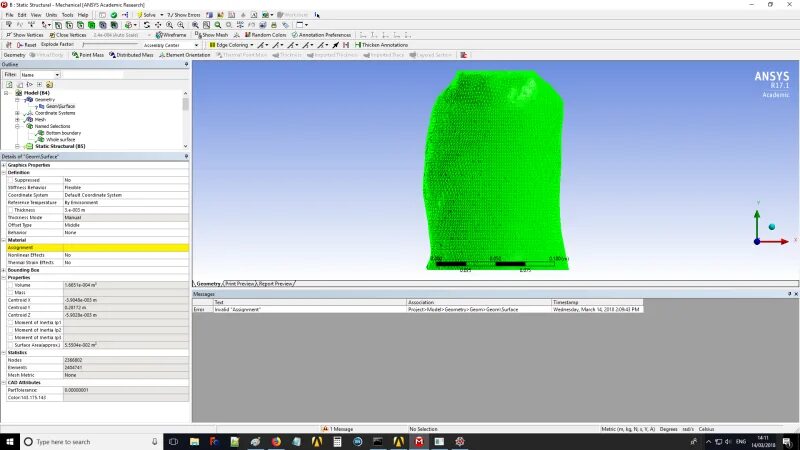Click Point Mass in Geometry toolbar

pyautogui.click(x=88, y=55)
